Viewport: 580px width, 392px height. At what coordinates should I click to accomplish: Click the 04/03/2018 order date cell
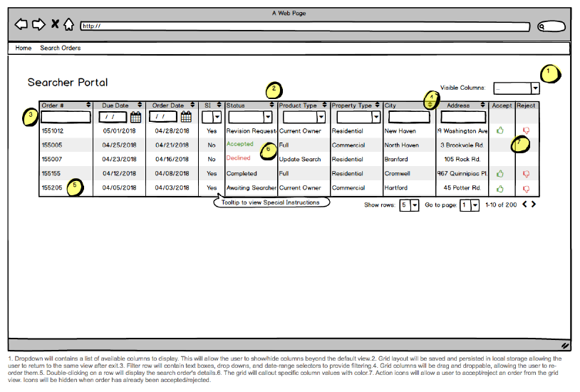172,187
